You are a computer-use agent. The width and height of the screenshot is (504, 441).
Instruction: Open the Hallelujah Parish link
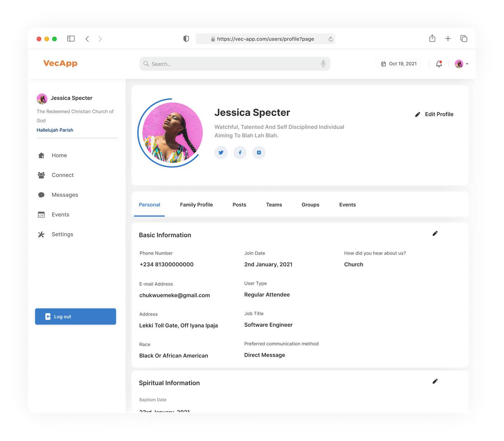55,130
